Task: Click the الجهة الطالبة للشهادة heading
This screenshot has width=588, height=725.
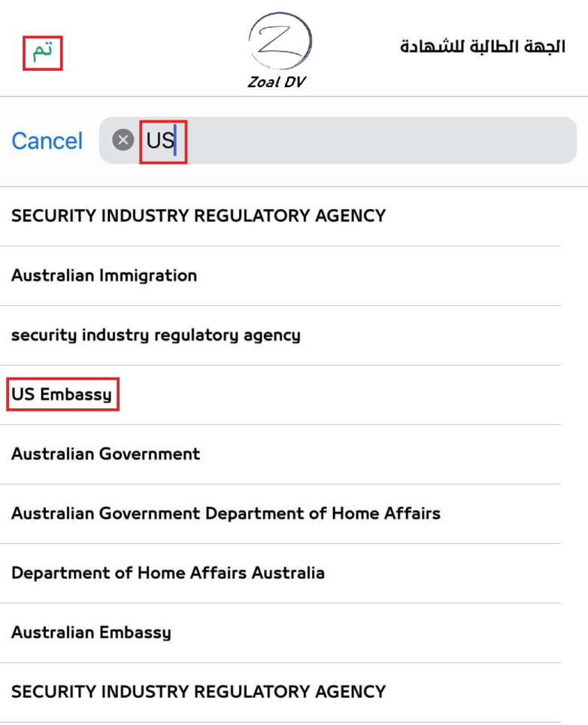Action: click(482, 47)
